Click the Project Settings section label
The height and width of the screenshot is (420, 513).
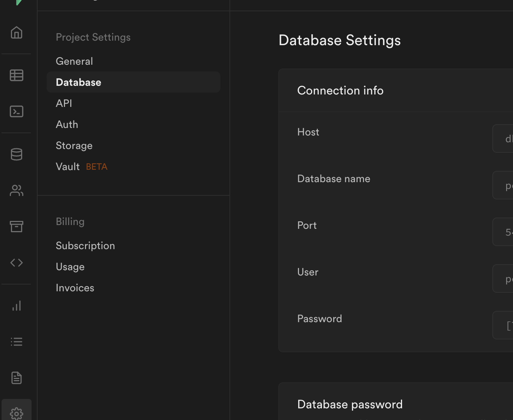click(93, 37)
